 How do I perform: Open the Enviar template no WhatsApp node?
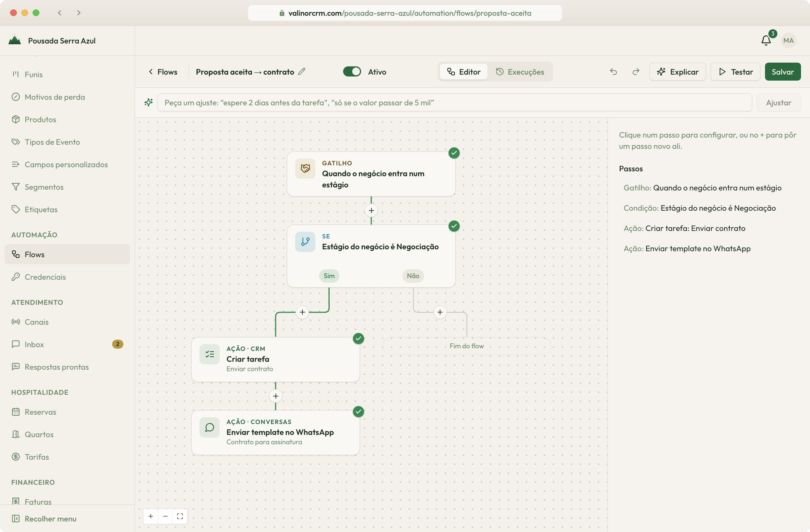pyautogui.click(x=276, y=432)
